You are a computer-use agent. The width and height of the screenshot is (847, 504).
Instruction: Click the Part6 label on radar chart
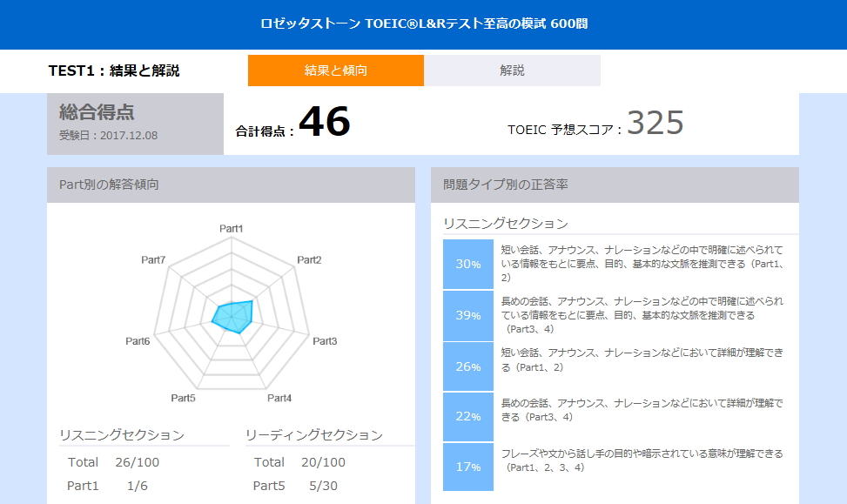pyautogui.click(x=138, y=341)
